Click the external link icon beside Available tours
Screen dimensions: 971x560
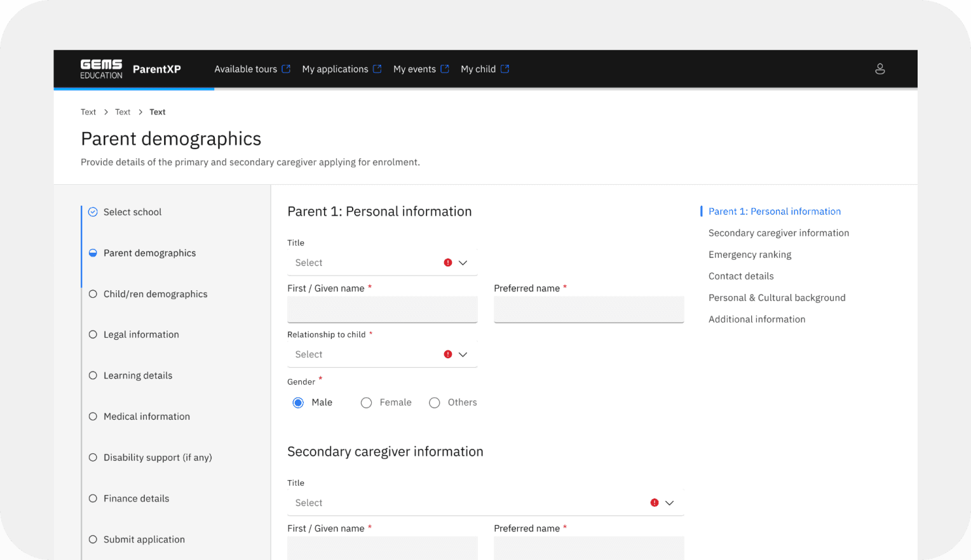click(286, 68)
